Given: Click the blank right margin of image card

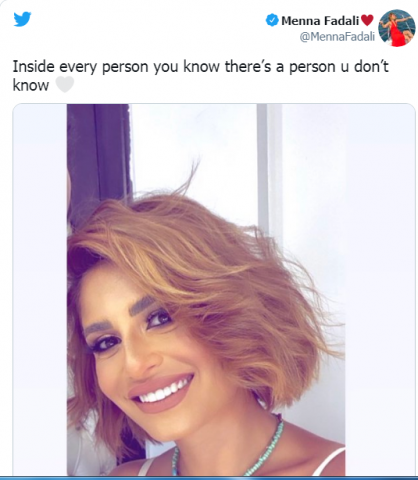Looking at the screenshot, I should [x=380, y=290].
